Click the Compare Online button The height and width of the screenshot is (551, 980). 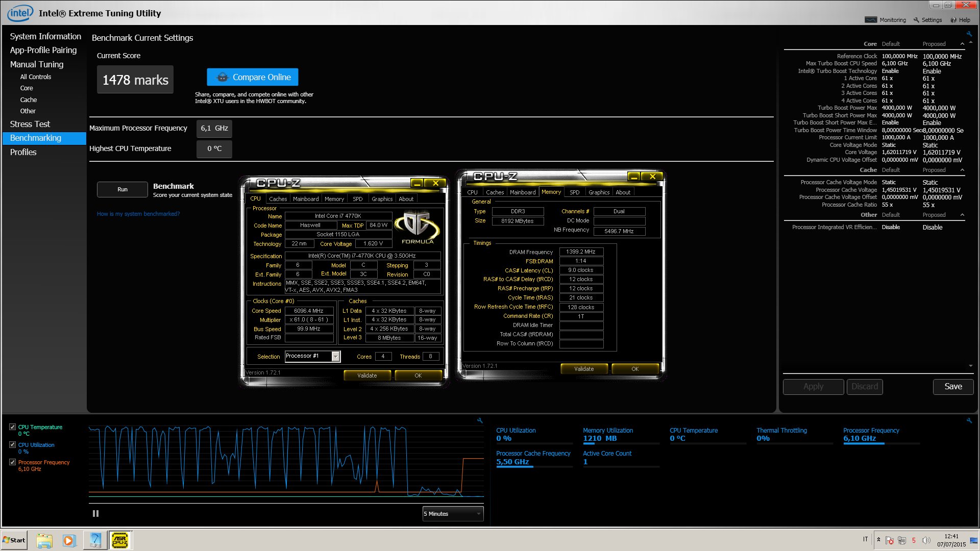(x=253, y=77)
